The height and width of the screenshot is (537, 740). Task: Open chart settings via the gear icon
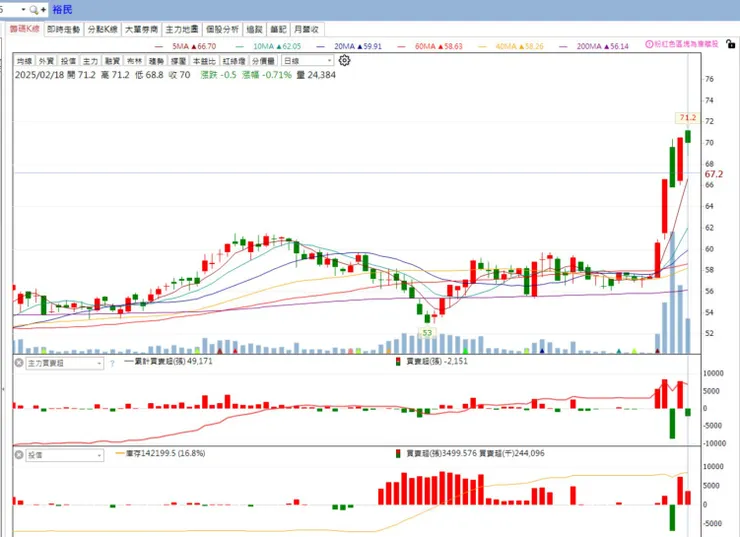coord(345,60)
